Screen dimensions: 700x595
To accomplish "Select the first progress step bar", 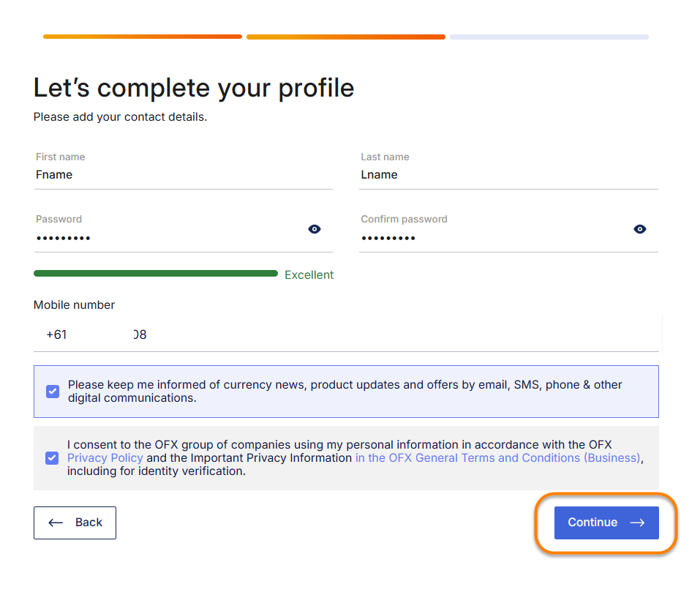I will 143,37.
